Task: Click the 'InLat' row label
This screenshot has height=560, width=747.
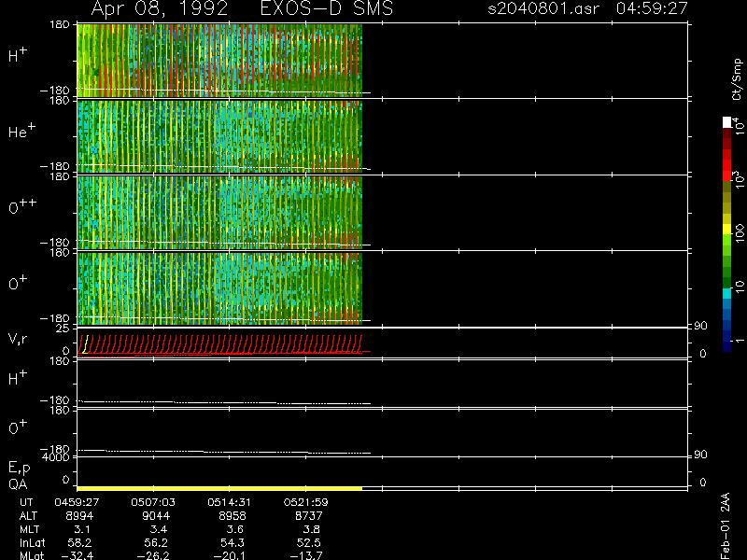Action: tap(33, 542)
